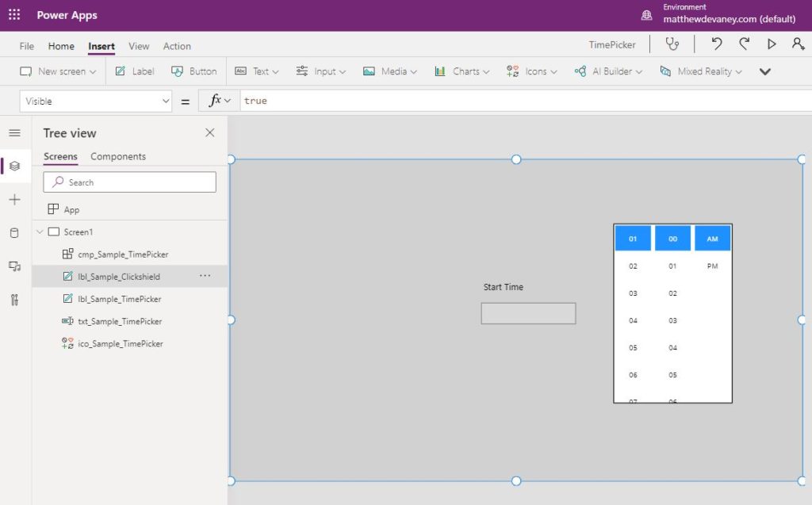
Task: Open the View menu
Action: 139,46
